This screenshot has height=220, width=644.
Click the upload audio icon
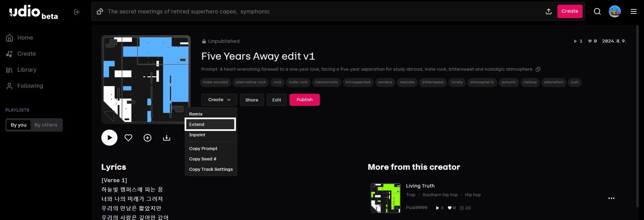[548, 11]
